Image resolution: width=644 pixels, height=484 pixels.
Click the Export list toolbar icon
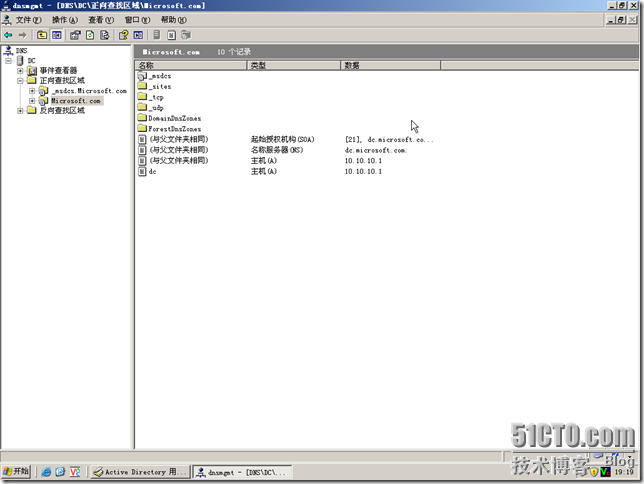coord(105,35)
